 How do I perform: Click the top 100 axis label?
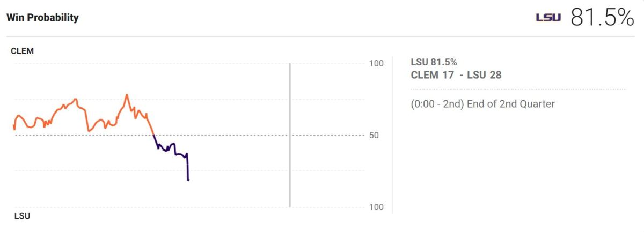coord(376,64)
